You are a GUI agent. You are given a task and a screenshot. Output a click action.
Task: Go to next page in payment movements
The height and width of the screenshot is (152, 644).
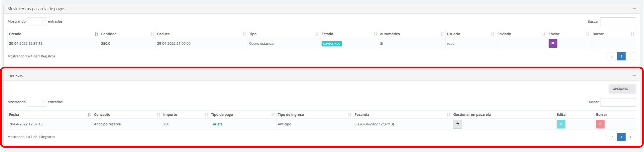tap(631, 56)
